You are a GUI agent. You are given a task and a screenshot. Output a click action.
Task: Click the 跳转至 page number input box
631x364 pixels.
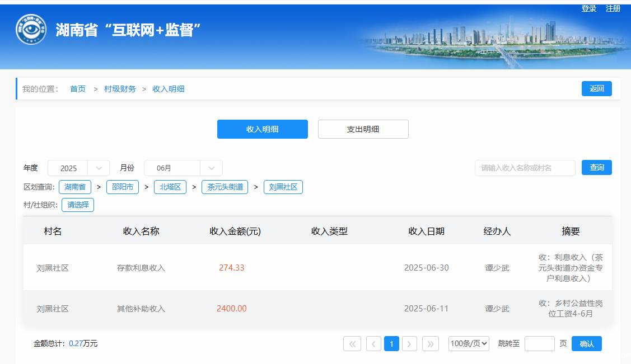539,344
